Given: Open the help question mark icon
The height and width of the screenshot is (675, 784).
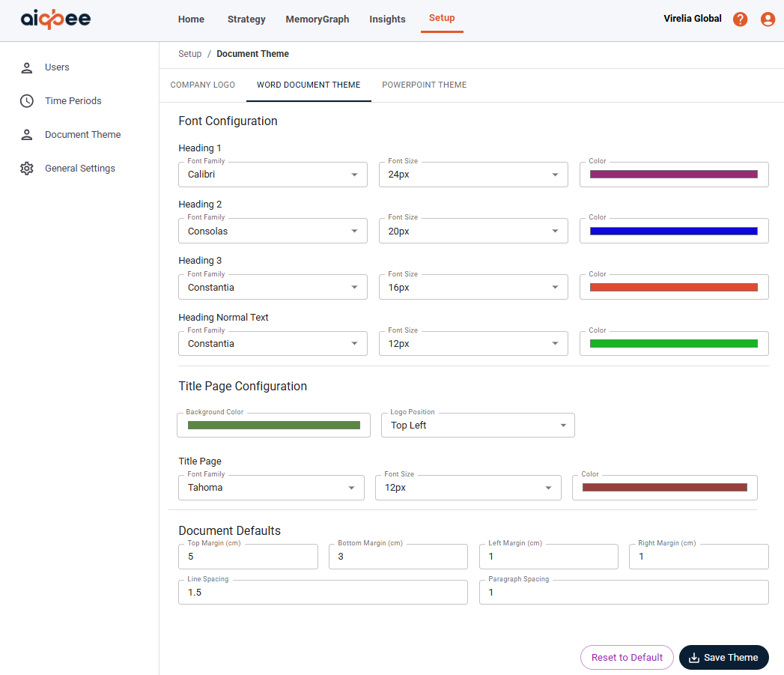Looking at the screenshot, I should tap(740, 19).
